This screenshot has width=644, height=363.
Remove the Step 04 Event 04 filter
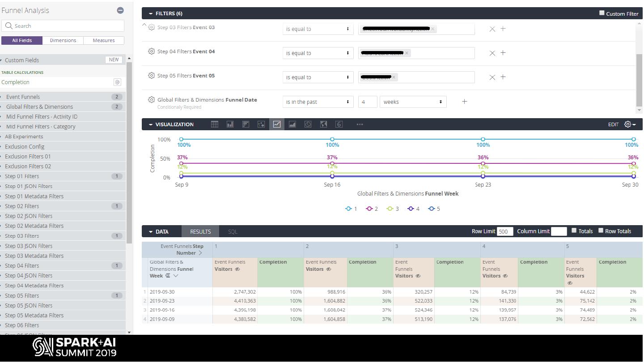tap(492, 53)
